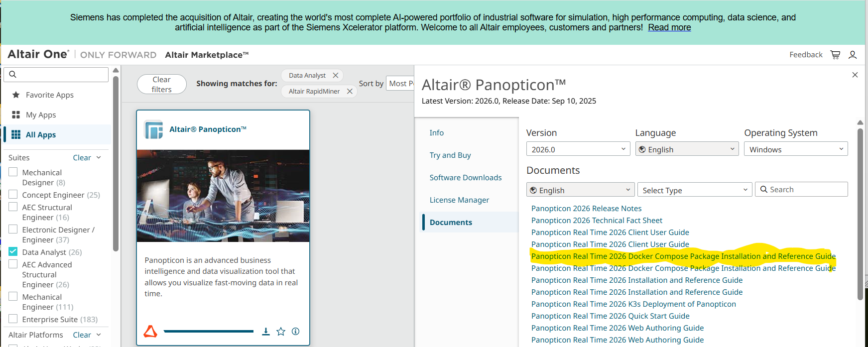
Task: Open the Documents language English dropdown
Action: point(581,190)
